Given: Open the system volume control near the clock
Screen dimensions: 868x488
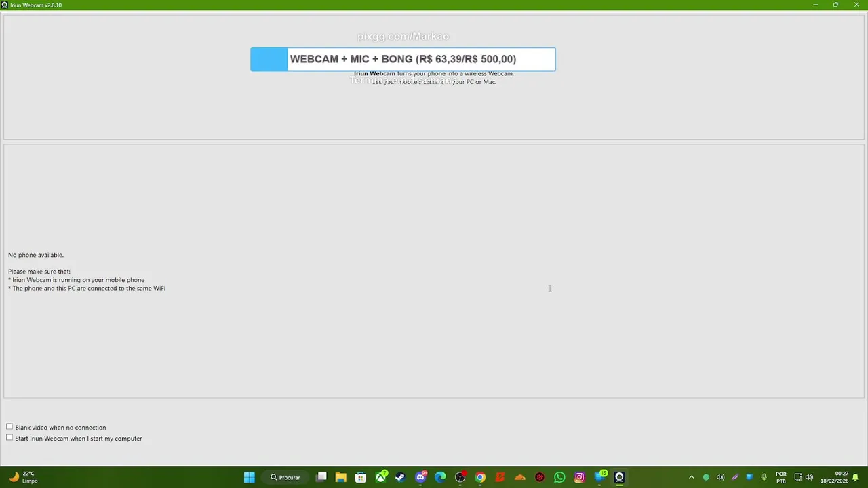Looking at the screenshot, I should [809, 477].
